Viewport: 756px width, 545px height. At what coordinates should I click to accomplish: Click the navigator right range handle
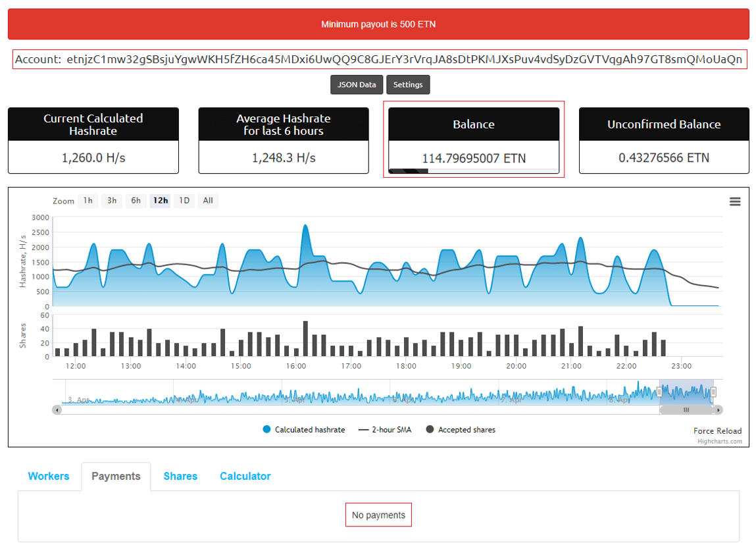[x=713, y=392]
